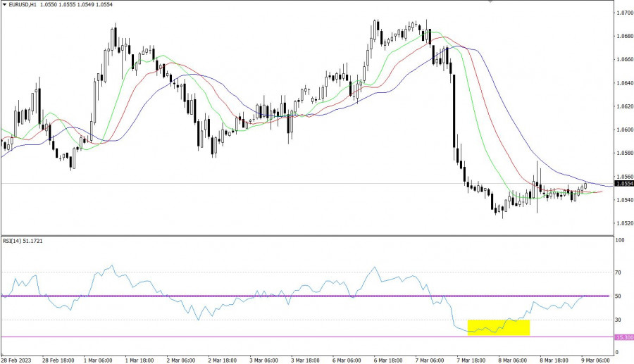The image size is (634, 364).
Task: Click the RSI 70 level axis label
Action: point(619,272)
